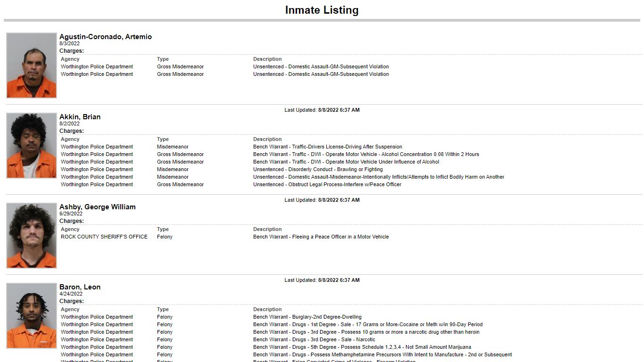Click the Charges label under Baron, Leon
The width and height of the screenshot is (644, 362).
pyautogui.click(x=72, y=301)
